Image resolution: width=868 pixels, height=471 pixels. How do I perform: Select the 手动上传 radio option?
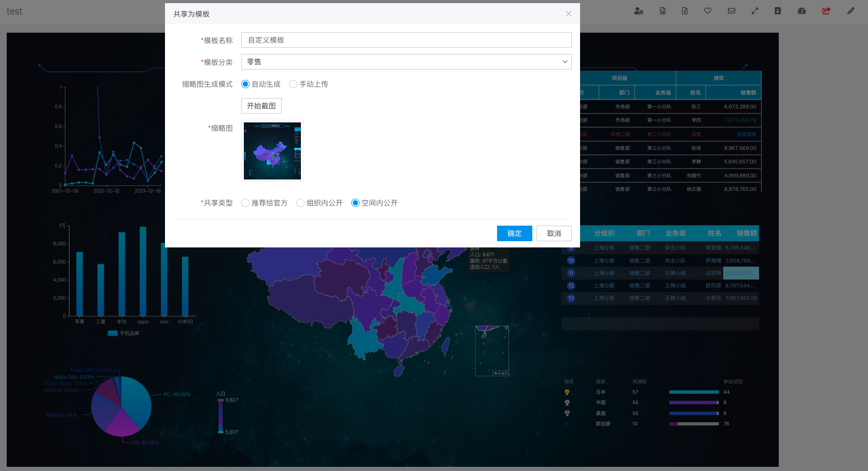[x=309, y=84]
